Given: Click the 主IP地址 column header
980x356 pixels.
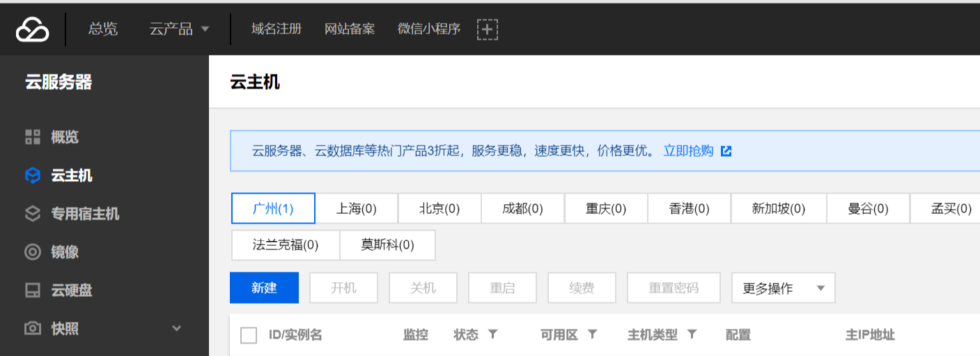Looking at the screenshot, I should coord(870,335).
